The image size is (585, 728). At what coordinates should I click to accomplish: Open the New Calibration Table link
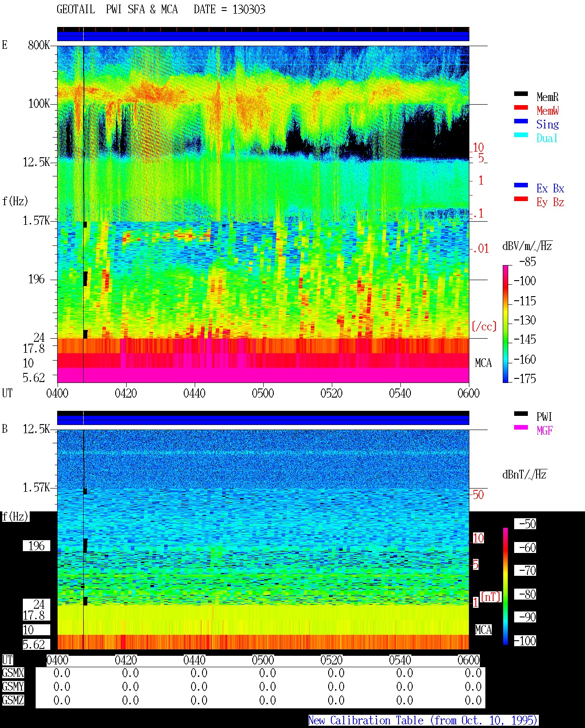tap(423, 721)
